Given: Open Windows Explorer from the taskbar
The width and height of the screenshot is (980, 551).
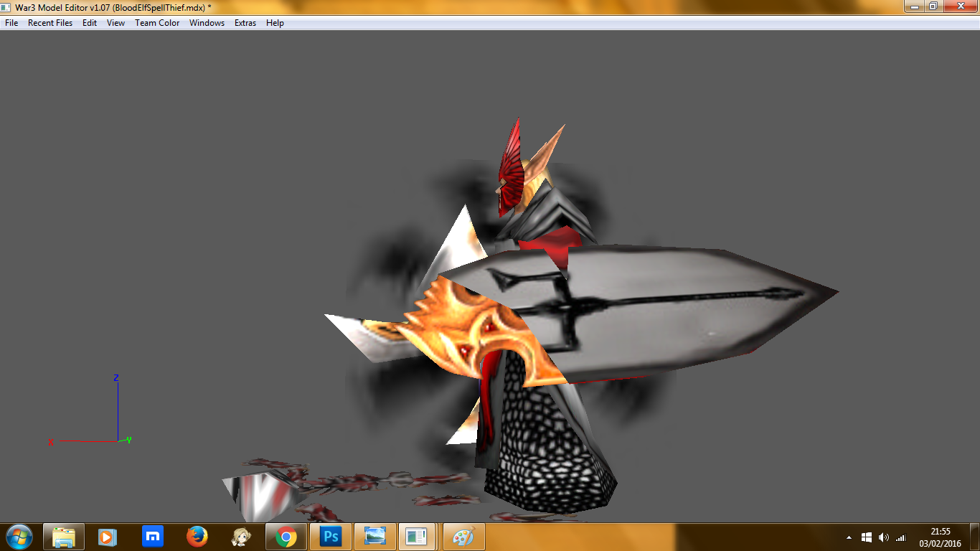Looking at the screenshot, I should (x=64, y=537).
